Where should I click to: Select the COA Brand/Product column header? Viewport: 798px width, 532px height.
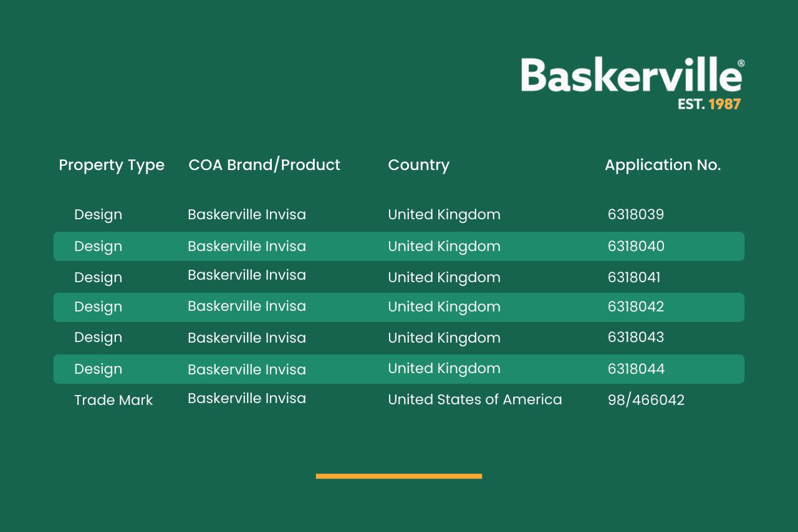point(264,165)
